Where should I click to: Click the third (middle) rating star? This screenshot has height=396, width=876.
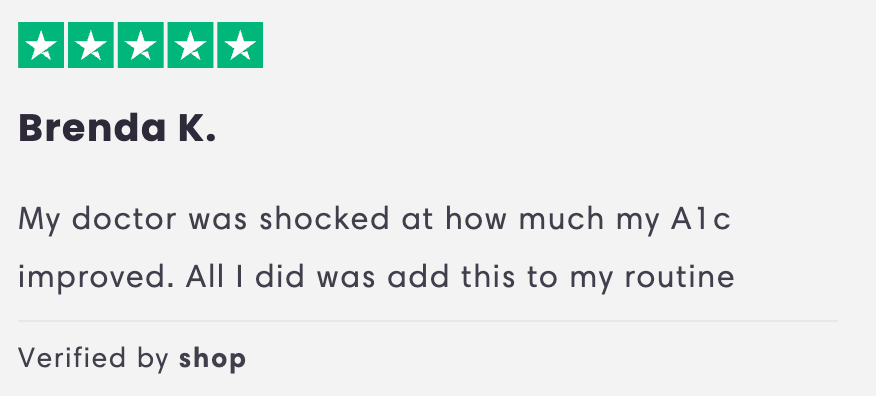pos(140,45)
